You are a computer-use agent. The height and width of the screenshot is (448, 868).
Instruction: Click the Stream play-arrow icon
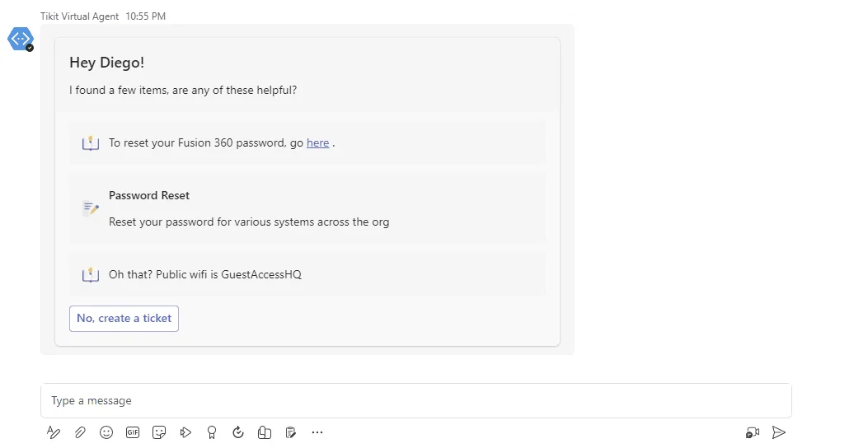click(x=185, y=432)
